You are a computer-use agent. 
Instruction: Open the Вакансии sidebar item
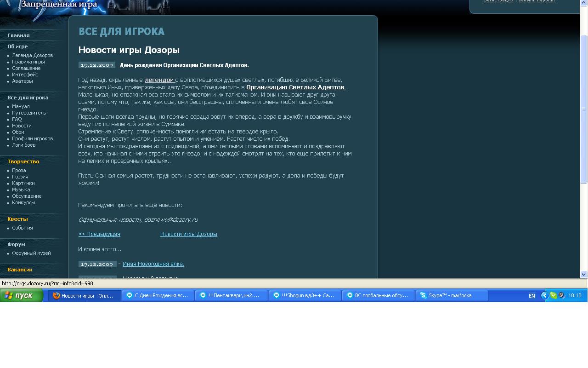click(20, 270)
